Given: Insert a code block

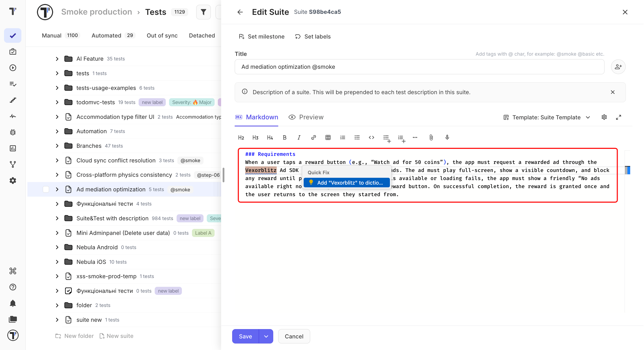Looking at the screenshot, I should (372, 137).
